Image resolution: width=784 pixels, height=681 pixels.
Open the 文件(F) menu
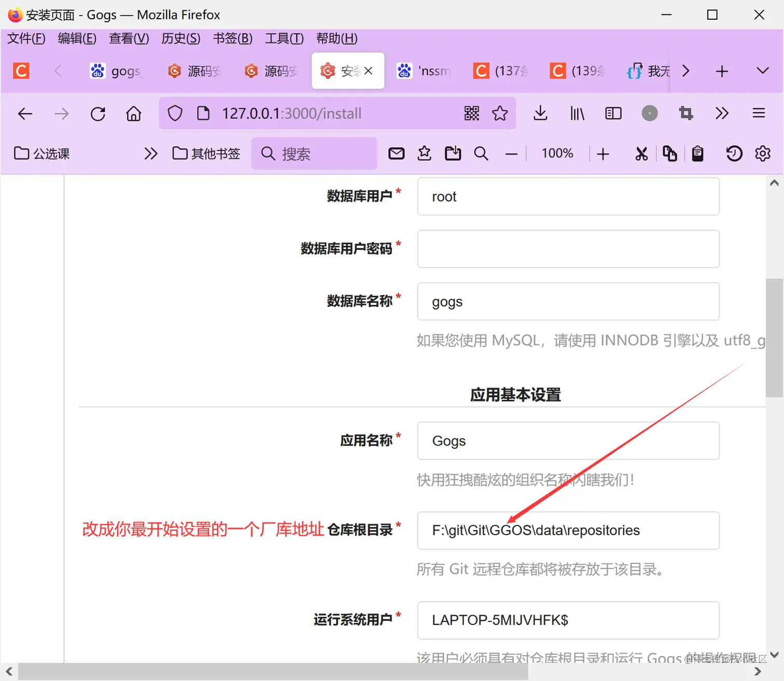pos(26,38)
